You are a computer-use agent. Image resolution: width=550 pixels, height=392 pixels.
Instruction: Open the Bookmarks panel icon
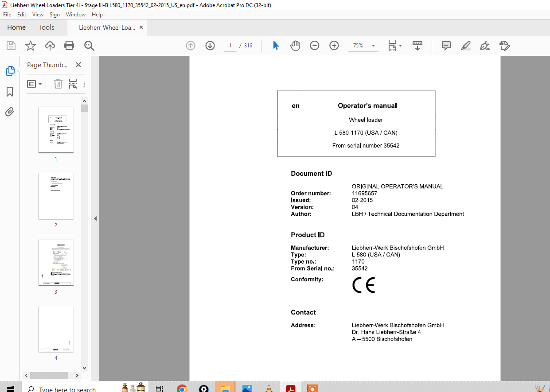[x=10, y=92]
